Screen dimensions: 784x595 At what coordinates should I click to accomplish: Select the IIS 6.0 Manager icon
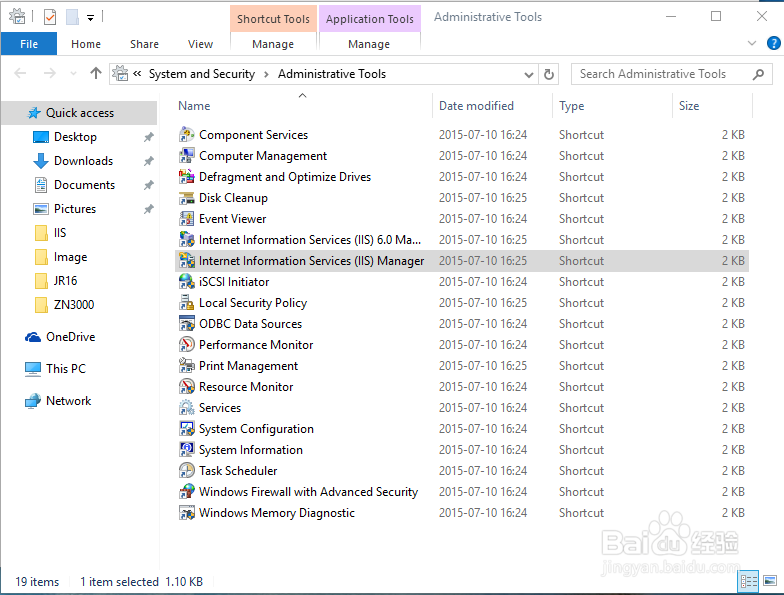point(186,240)
